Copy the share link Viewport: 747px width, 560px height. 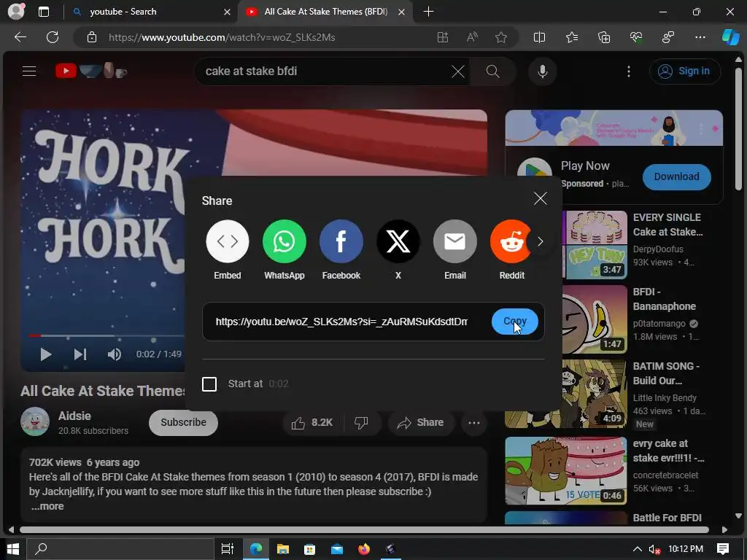point(515,322)
